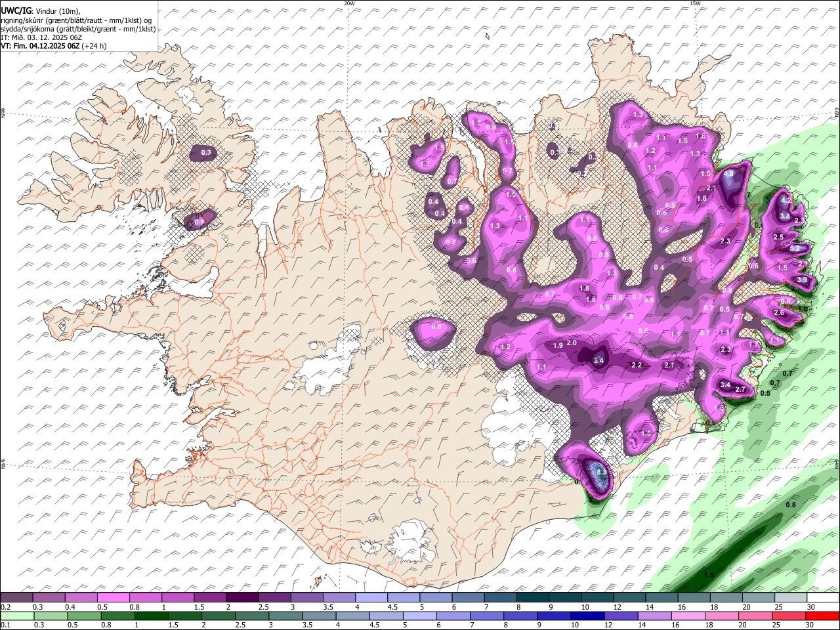840x630 pixels.
Task: Click the 15W longitude label
Action: (x=695, y=3)
